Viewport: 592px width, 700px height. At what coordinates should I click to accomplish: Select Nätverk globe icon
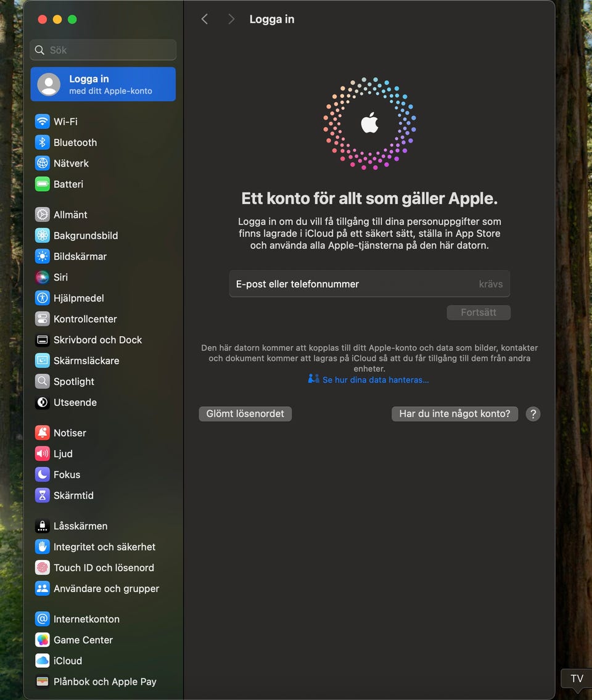pyautogui.click(x=43, y=163)
